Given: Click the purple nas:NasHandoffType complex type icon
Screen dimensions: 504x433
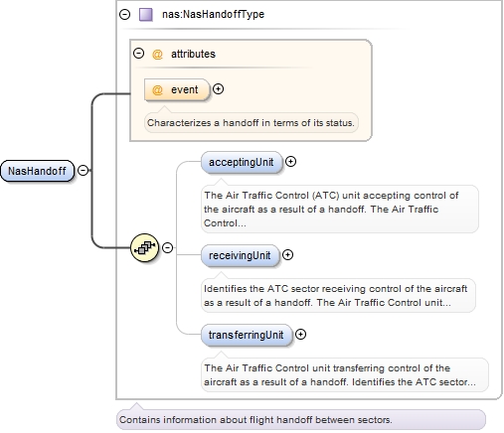Looking at the screenshot, I should tap(146, 15).
